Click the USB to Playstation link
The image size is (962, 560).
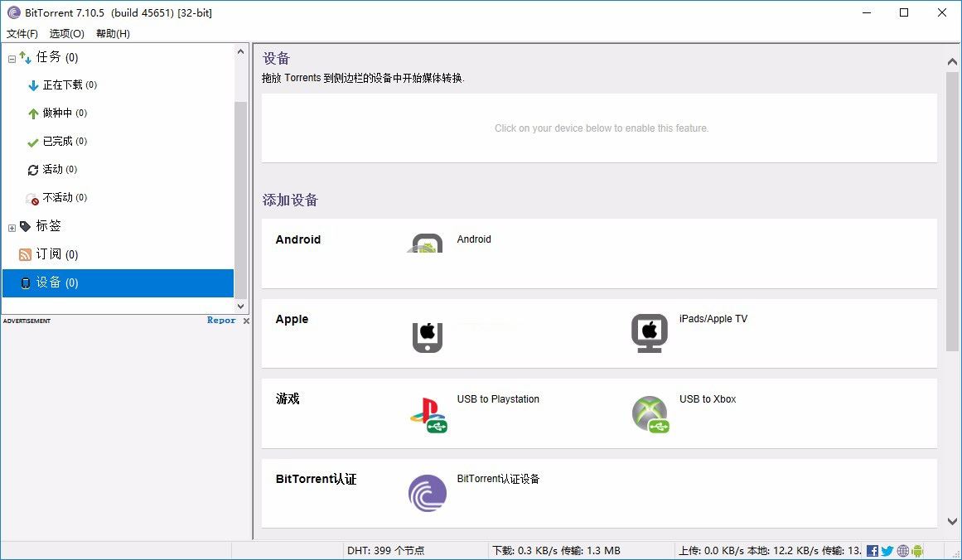coord(497,399)
